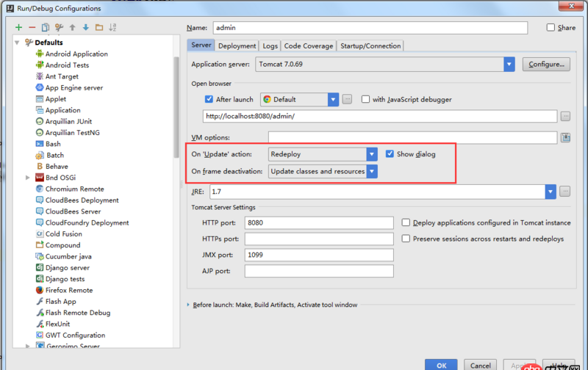
Task: Switch to the Code Coverage tab
Action: point(308,46)
